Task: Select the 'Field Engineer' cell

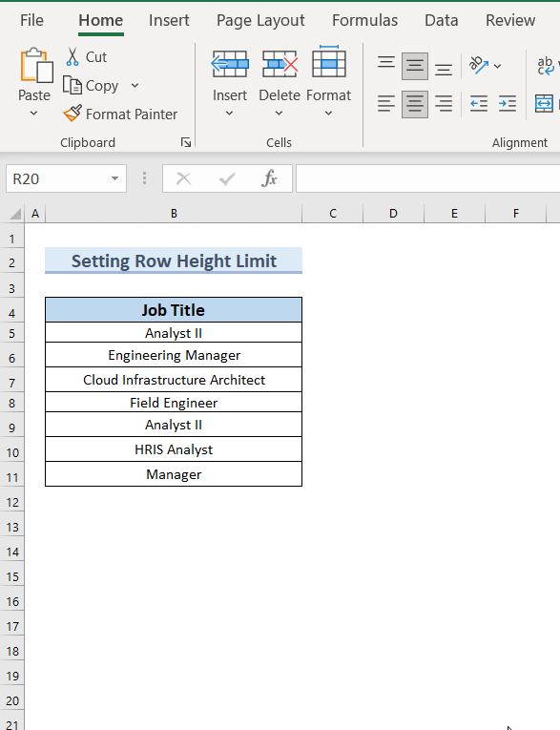Action: [174, 403]
